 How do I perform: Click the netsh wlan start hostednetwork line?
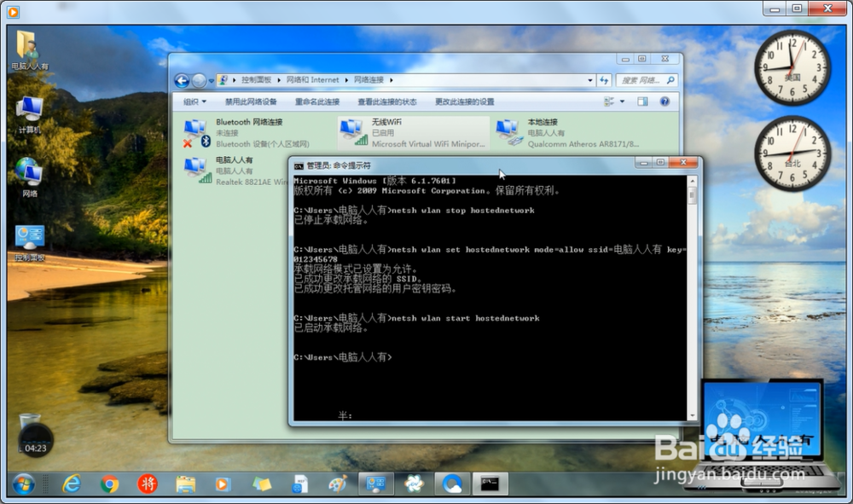click(x=417, y=318)
